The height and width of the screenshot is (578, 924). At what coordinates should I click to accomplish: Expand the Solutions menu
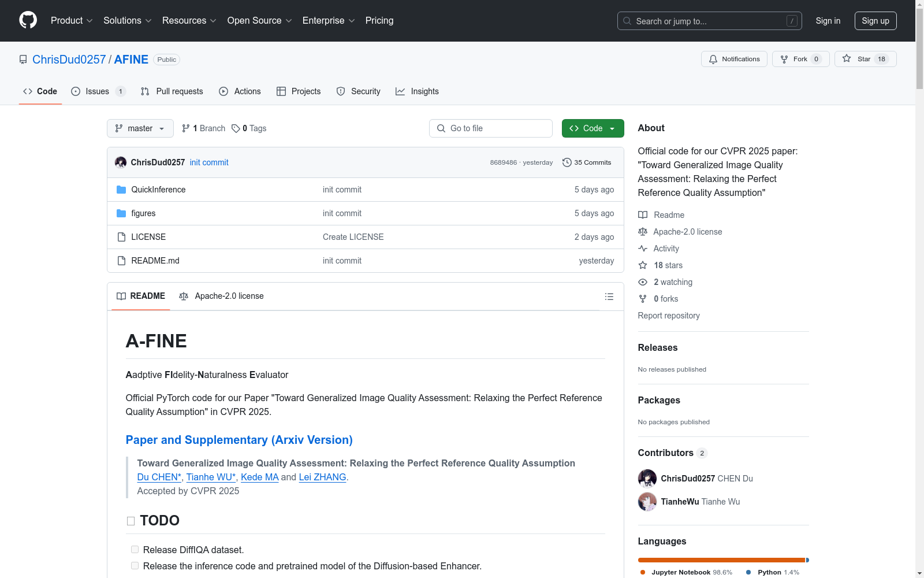pos(128,21)
